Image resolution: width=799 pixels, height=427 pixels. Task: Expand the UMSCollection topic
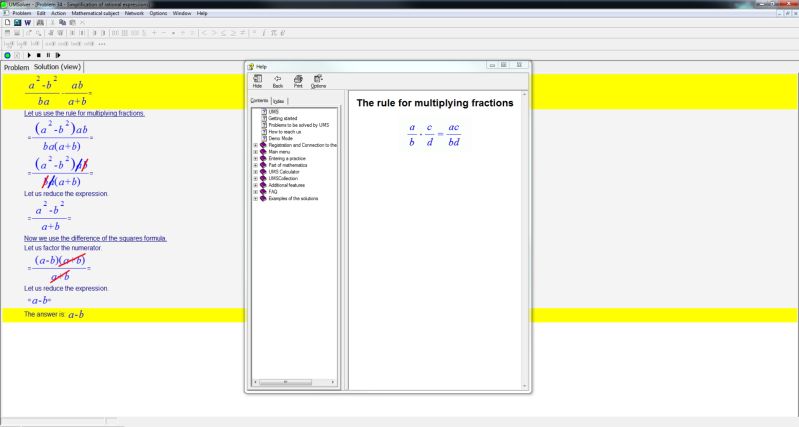(256, 178)
